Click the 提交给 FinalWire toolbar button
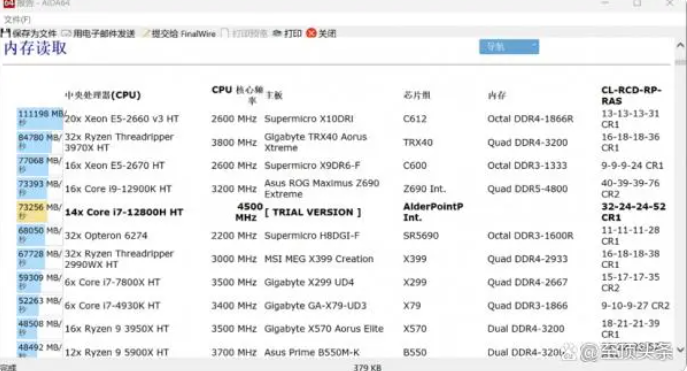The width and height of the screenshot is (687, 371). click(179, 33)
